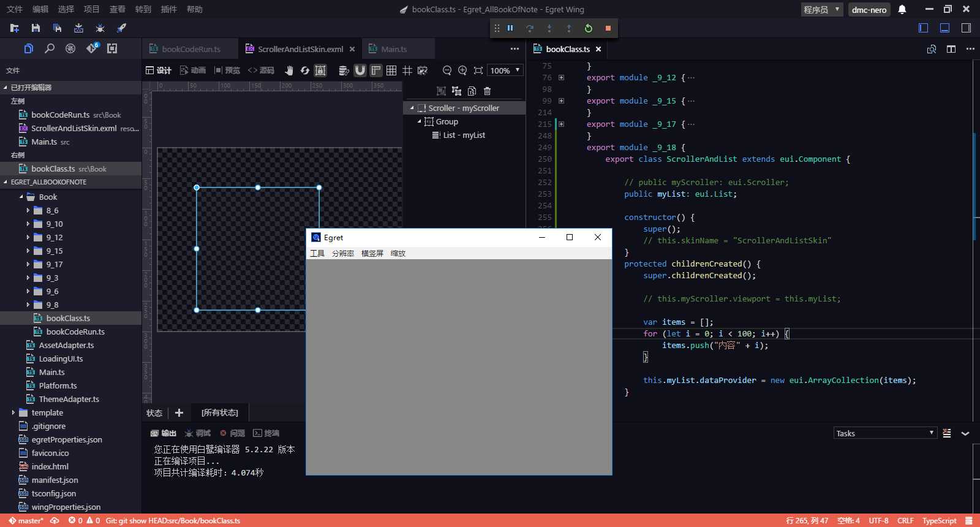Screen dimensions: 980x527
Task: Select the hand pan tool in designer
Action: [x=289, y=70]
